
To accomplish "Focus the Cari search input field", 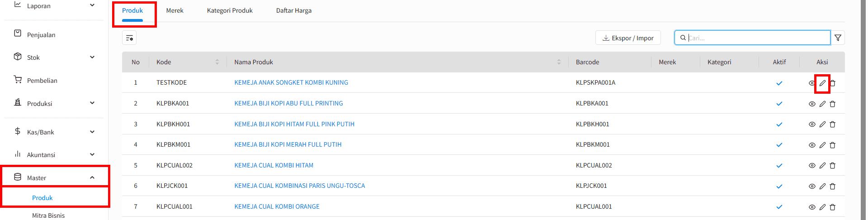I will (752, 38).
